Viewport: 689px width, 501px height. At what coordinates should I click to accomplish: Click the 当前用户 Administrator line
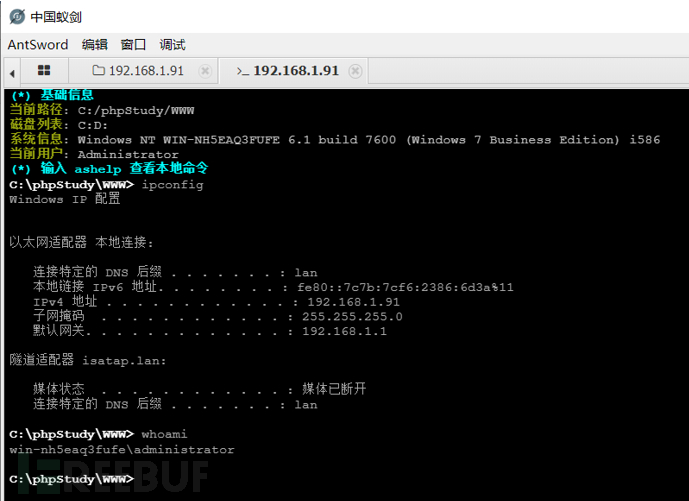click(x=94, y=154)
